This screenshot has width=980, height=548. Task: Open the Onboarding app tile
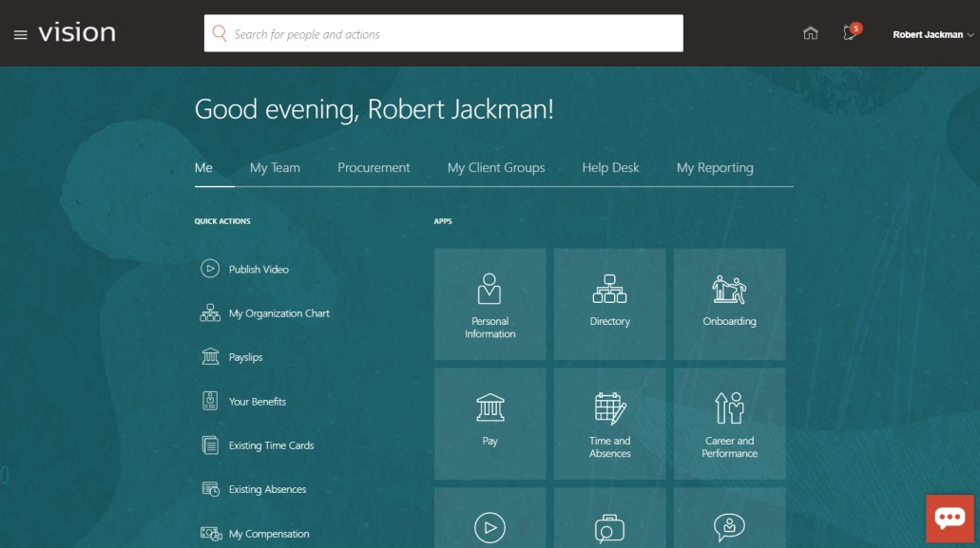729,304
